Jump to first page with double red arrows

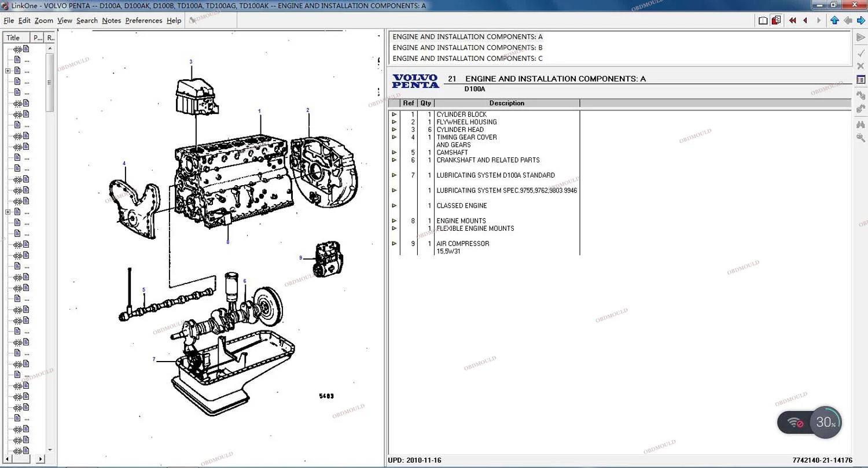click(x=792, y=20)
